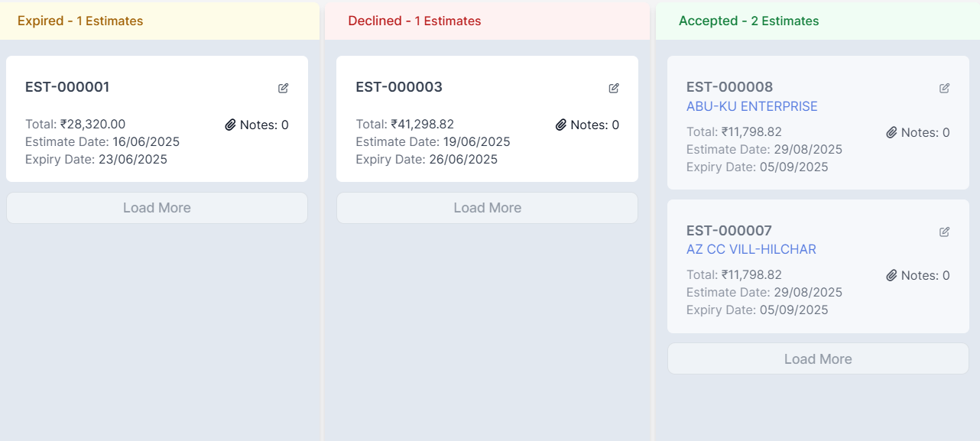The image size is (980, 441).
Task: Open estimate EST-000001 title
Action: pyautogui.click(x=67, y=87)
